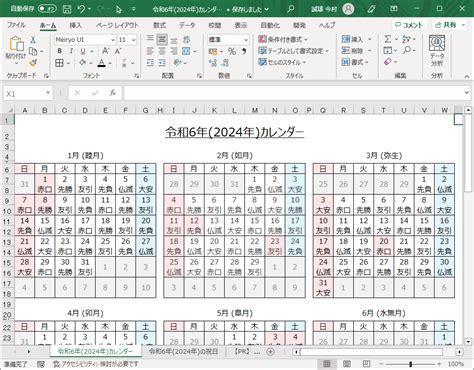
Task: Select the Normal view button
Action: click(327, 364)
